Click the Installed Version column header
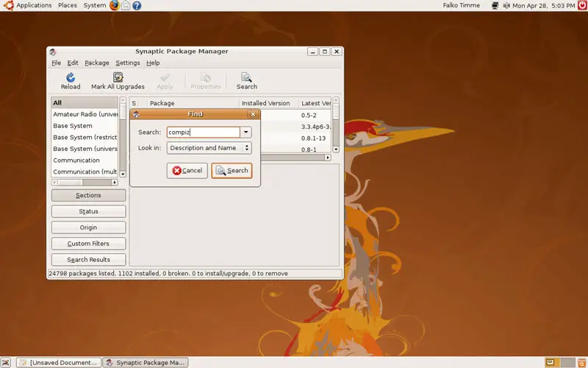This screenshot has width=588, height=368. pos(268,103)
